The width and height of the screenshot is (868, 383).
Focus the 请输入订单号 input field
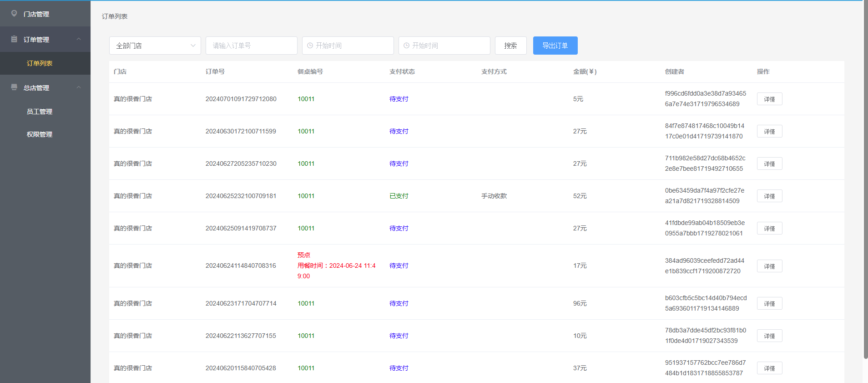[251, 46]
